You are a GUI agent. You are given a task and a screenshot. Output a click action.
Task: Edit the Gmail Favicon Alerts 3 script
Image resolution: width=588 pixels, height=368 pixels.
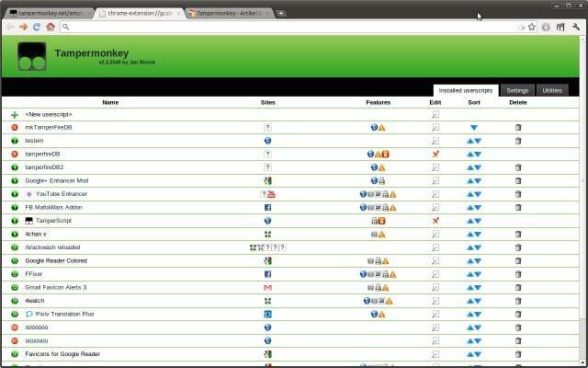click(435, 288)
